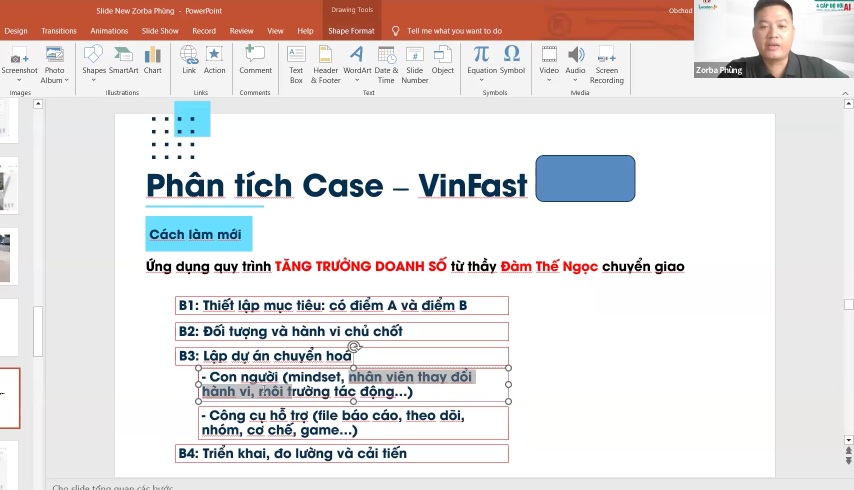
Task: Click the red Đàm Thế Ngọc text
Action: point(549,266)
